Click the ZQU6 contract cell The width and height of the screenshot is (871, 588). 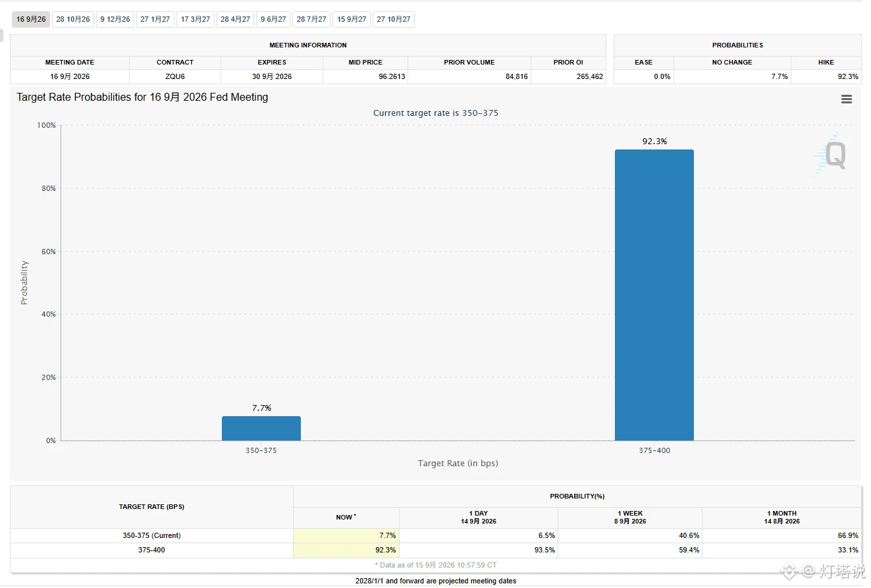click(x=175, y=76)
